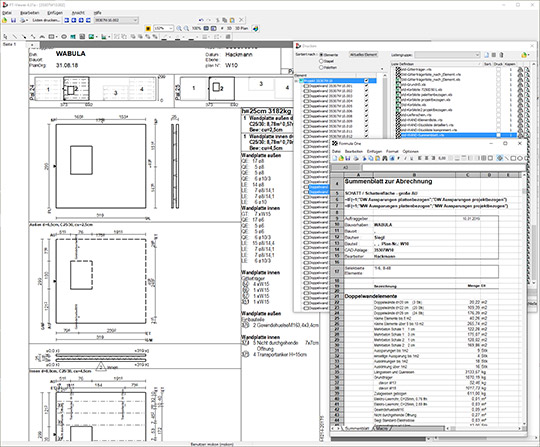Open printer icon dropdown arrow
The width and height of the screenshot is (540, 447).
[x=27, y=21]
